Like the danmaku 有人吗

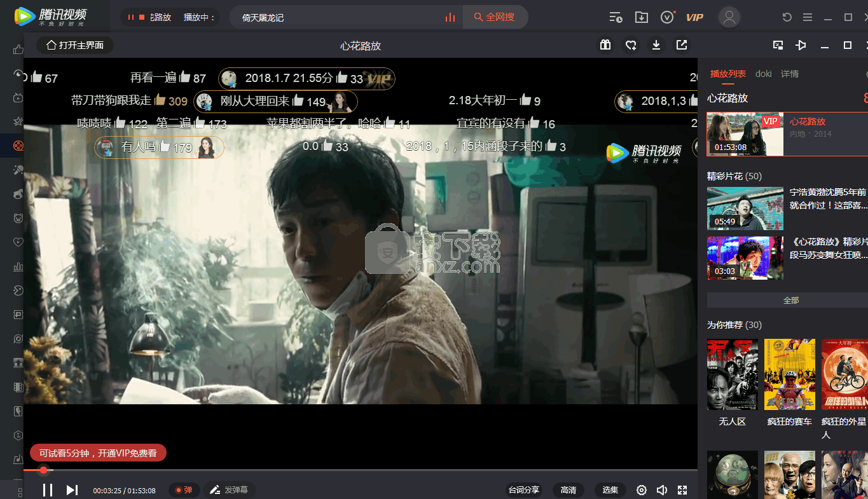(x=165, y=147)
